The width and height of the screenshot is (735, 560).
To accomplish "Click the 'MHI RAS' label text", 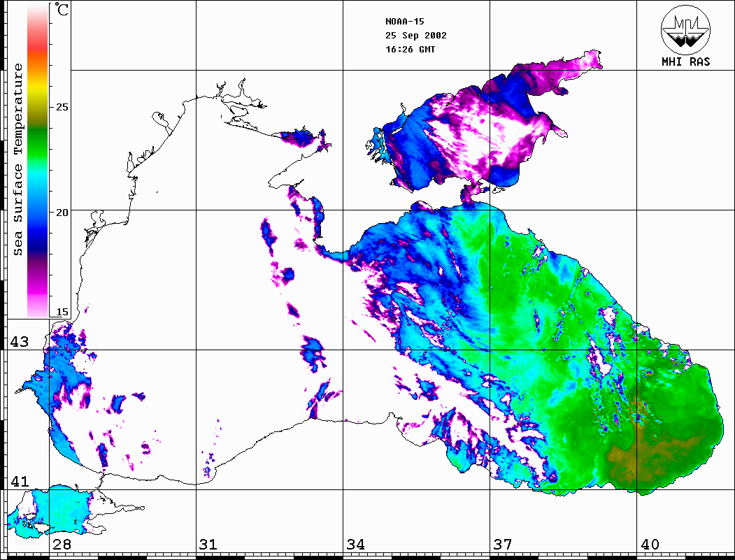I will (685, 62).
